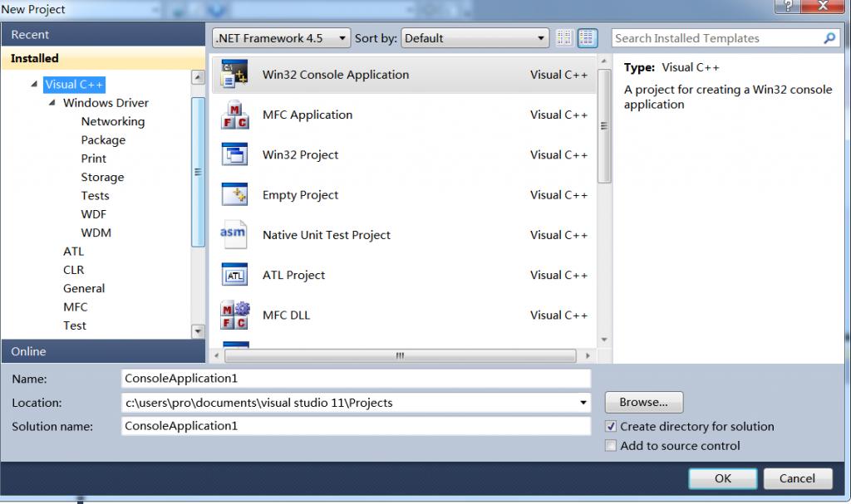Select the CLR tree item

(x=73, y=270)
